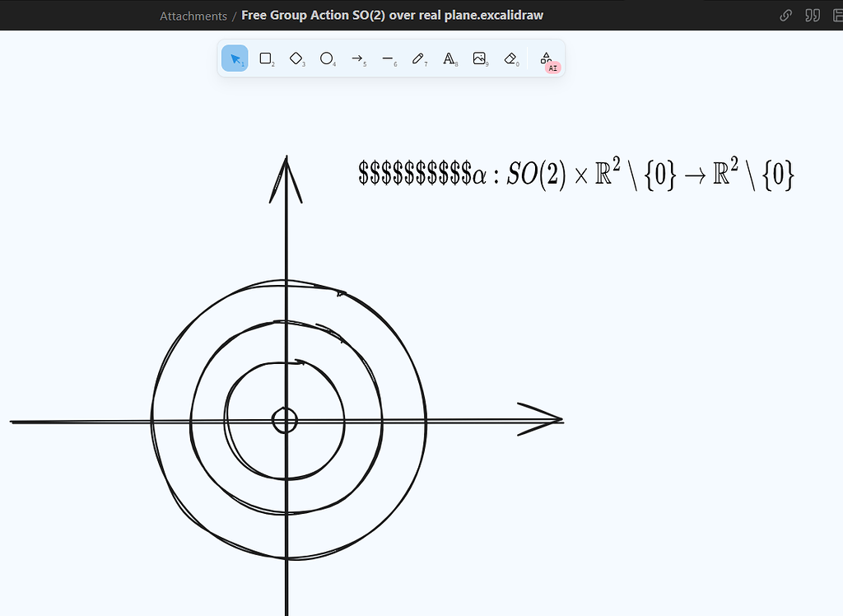Select the Pencil draw tool
The height and width of the screenshot is (616, 843).
tap(419, 58)
